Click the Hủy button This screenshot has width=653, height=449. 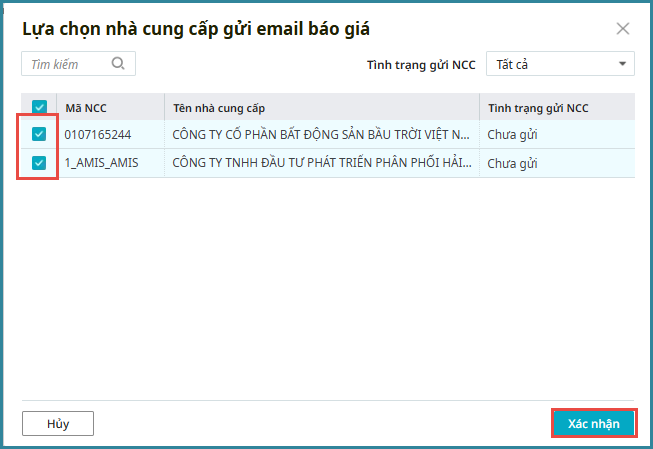tap(58, 424)
